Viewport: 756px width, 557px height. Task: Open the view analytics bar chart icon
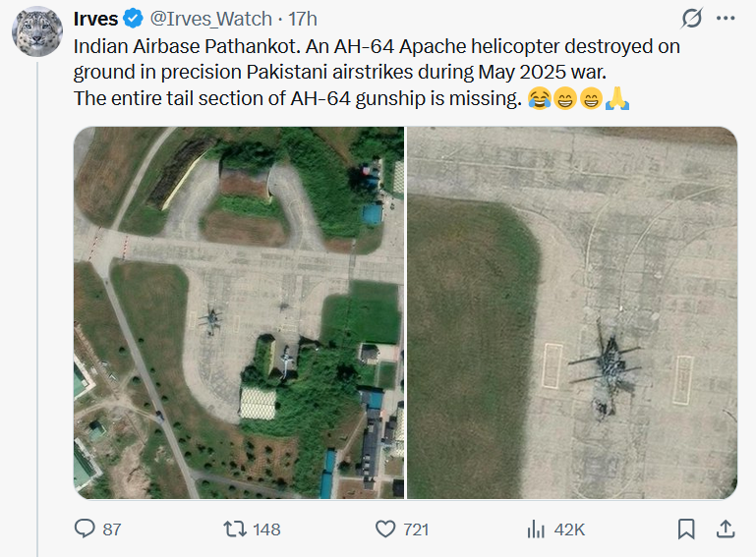coord(537,529)
